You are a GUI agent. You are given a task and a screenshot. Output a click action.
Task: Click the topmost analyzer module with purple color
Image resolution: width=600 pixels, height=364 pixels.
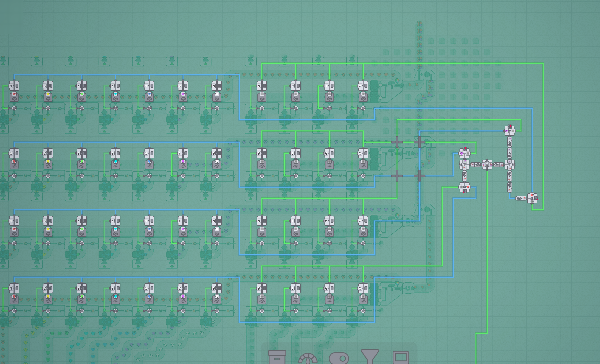[509, 131]
